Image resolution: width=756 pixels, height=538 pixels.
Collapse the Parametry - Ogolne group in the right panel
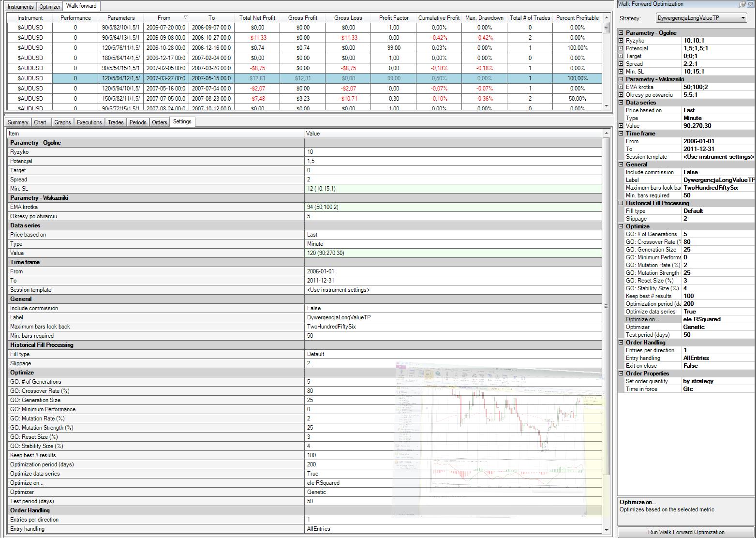click(x=621, y=33)
